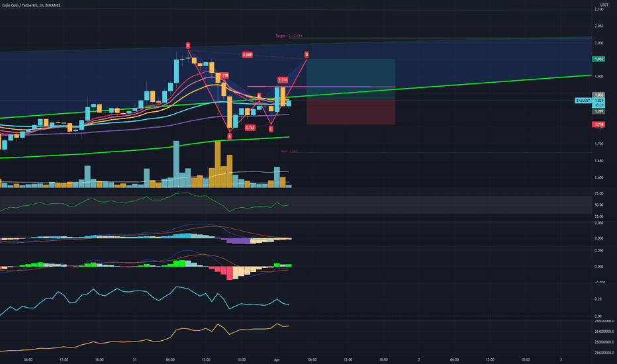
Task: Click the date 3 on time axis
Action: (x=561, y=359)
